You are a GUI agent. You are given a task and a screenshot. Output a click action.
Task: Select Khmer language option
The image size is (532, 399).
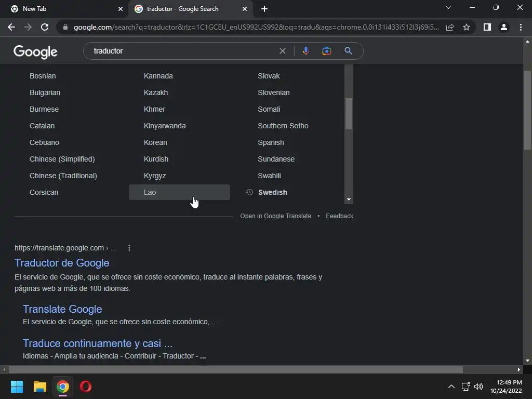(x=154, y=109)
